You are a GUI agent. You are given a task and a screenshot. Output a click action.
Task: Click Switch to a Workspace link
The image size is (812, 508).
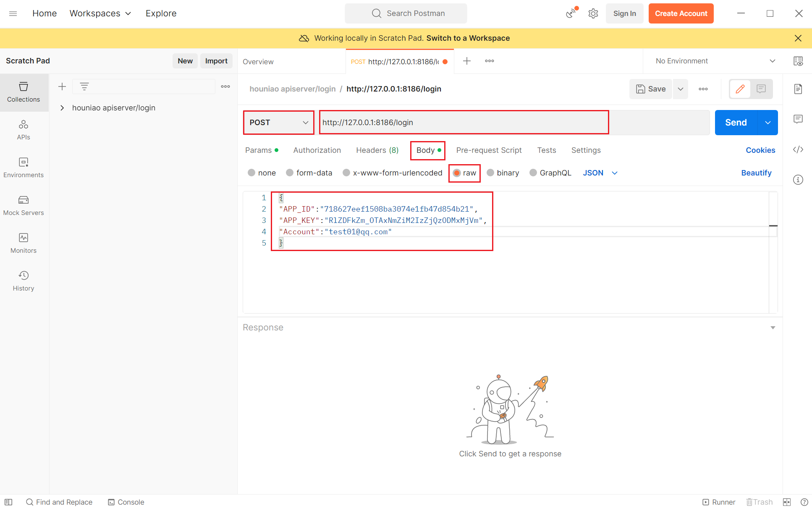pyautogui.click(x=468, y=38)
